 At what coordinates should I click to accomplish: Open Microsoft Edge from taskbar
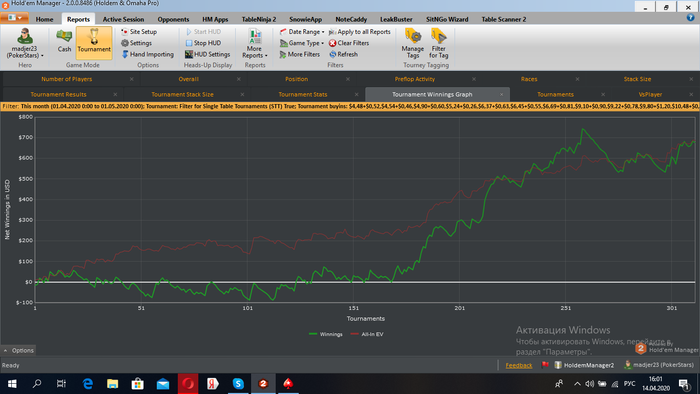point(88,383)
